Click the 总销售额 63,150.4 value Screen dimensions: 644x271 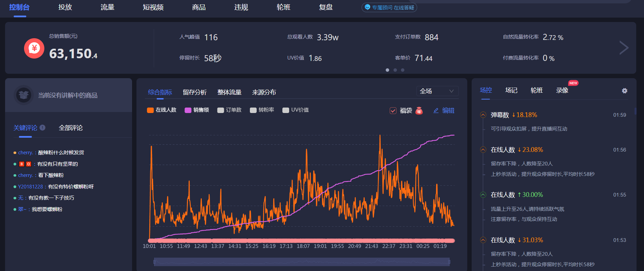point(73,54)
